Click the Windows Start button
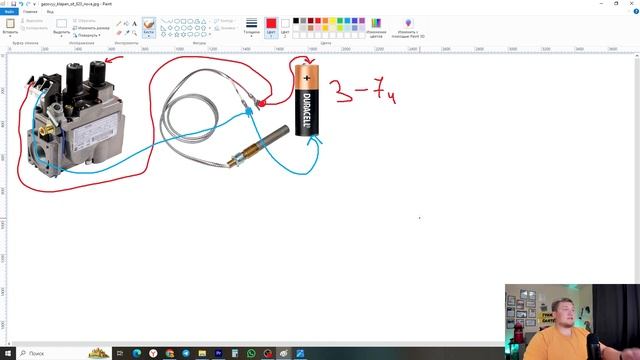The width and height of the screenshot is (640, 360). [7, 353]
